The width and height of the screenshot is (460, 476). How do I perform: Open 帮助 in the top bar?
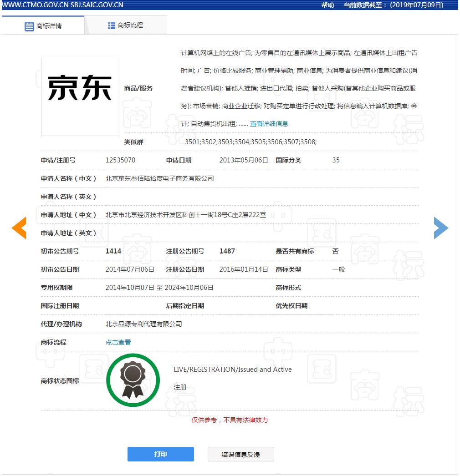click(327, 5)
